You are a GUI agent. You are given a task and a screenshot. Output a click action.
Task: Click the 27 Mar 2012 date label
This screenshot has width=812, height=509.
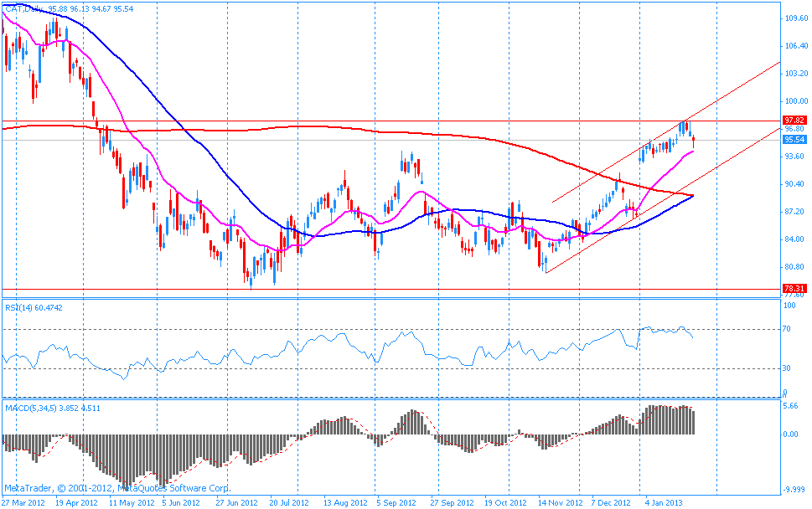point(23,503)
